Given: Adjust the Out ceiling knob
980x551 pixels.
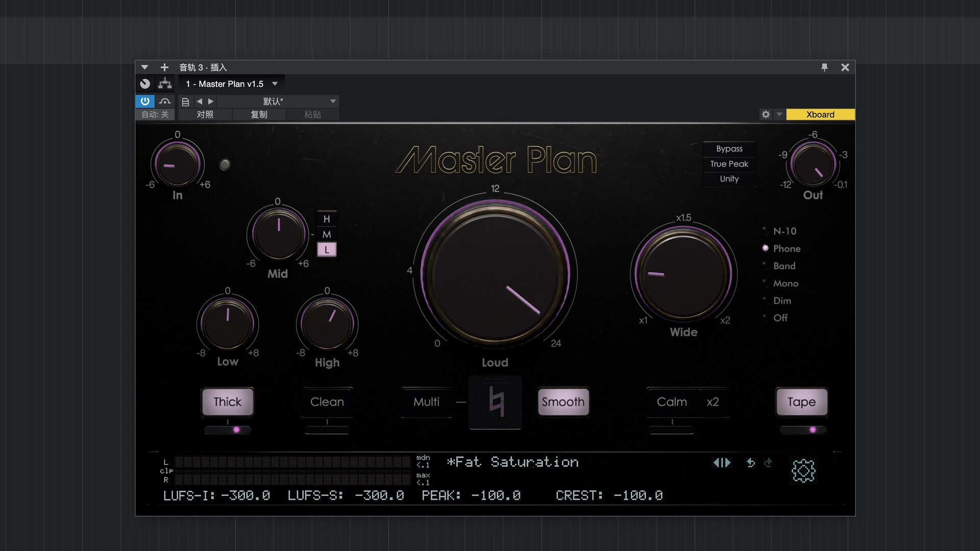Looking at the screenshot, I should coord(813,164).
